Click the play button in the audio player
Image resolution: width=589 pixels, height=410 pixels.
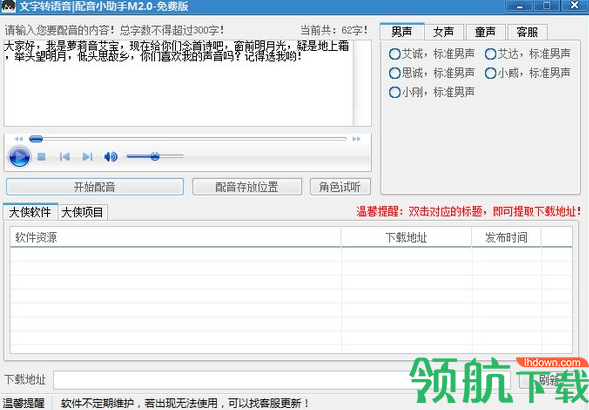(x=20, y=156)
